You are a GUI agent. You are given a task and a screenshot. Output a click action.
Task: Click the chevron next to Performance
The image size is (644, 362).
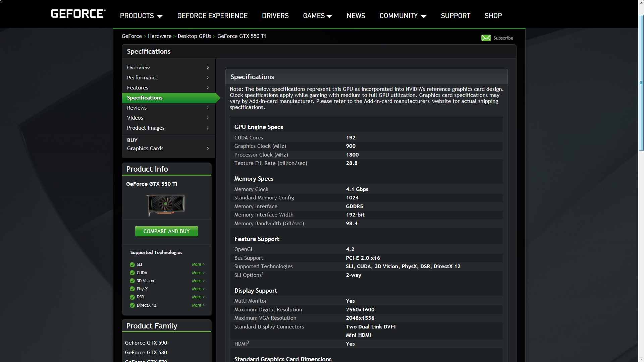(208, 78)
